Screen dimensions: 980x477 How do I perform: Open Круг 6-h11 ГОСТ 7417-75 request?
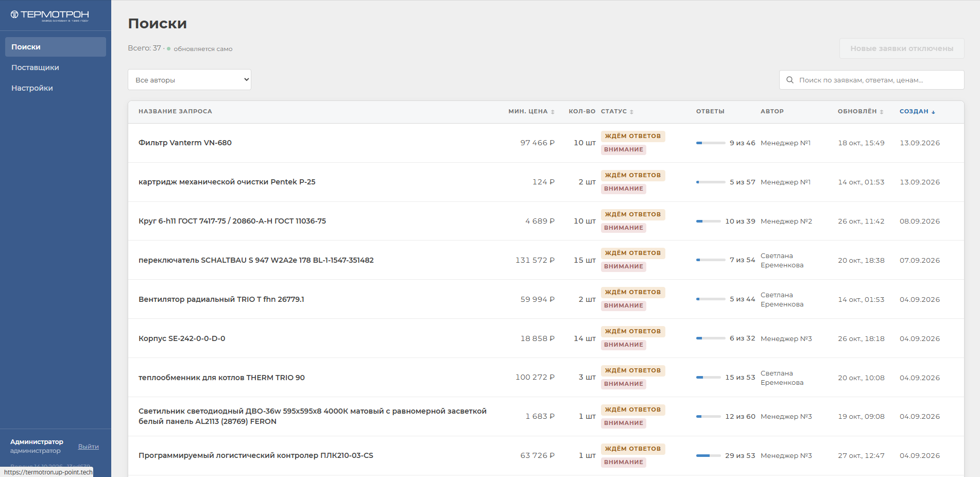[232, 221]
